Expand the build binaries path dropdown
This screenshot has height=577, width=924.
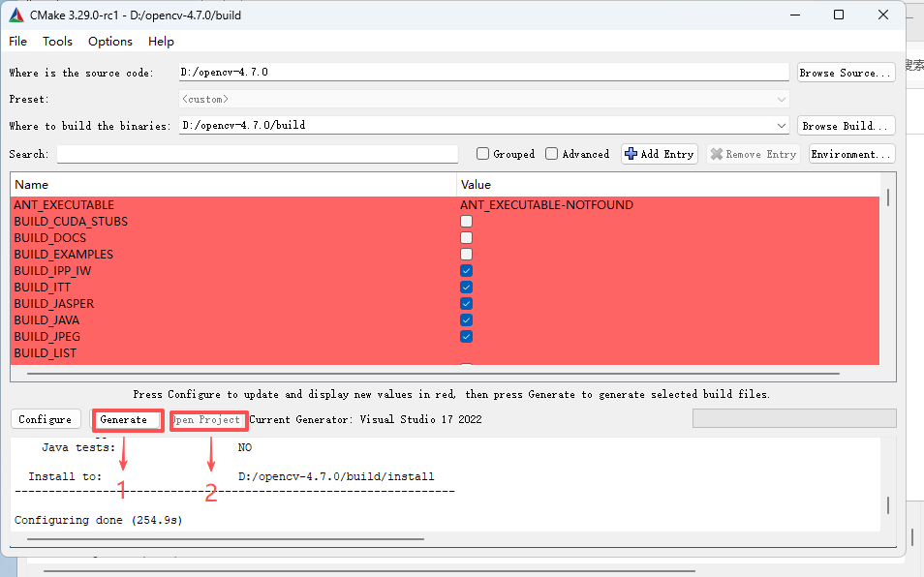(x=782, y=126)
